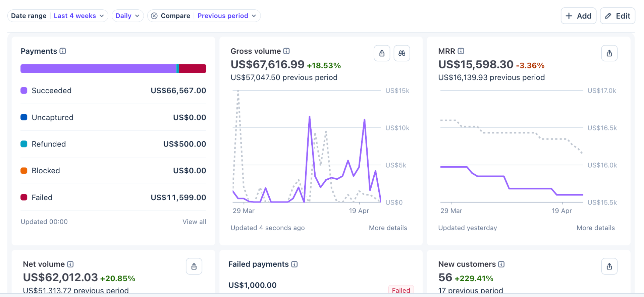The height and width of the screenshot is (297, 644).
Task: Open the Daily granularity dropdown
Action: coord(127,16)
